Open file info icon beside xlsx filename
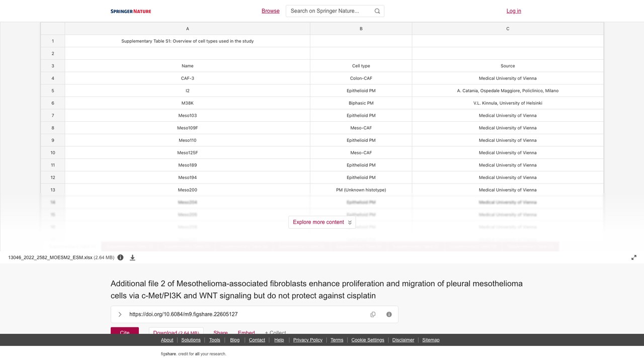This screenshot has height=362, width=644. point(120,257)
